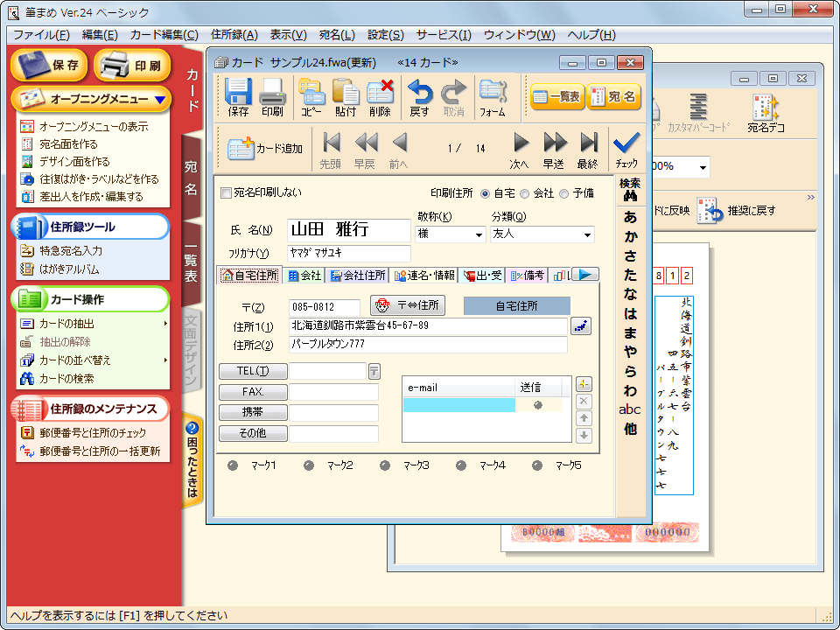840x630 pixels.
Task: Open the 住所録(A) menu
Action: click(234, 35)
